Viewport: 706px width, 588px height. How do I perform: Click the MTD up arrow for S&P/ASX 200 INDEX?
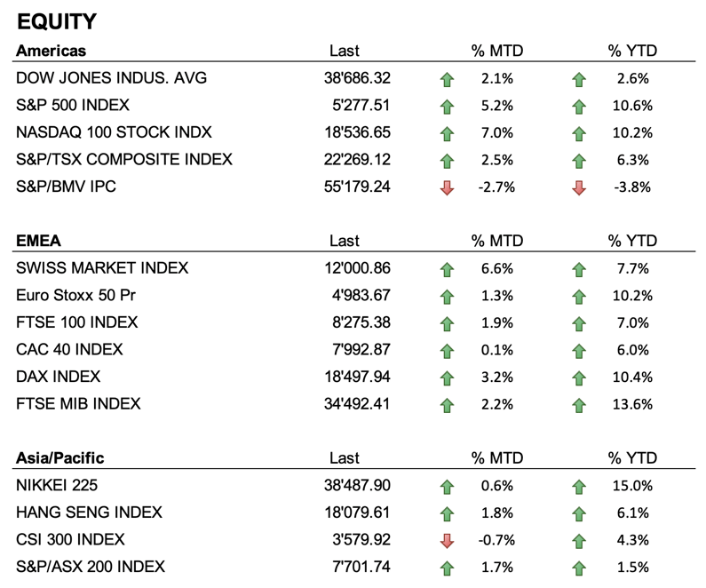pos(447,568)
